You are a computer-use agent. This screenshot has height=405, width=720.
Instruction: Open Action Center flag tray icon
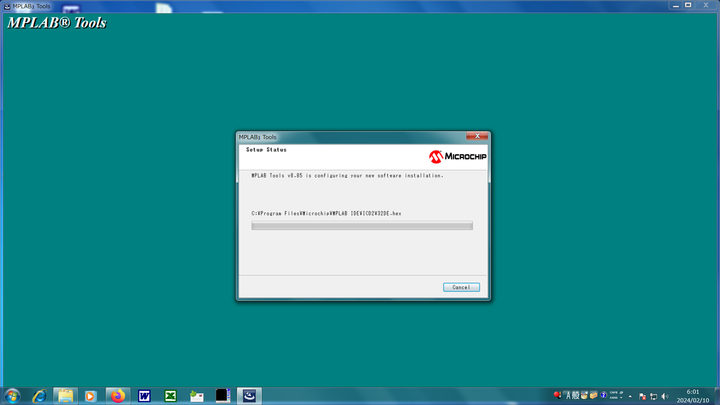[641, 396]
